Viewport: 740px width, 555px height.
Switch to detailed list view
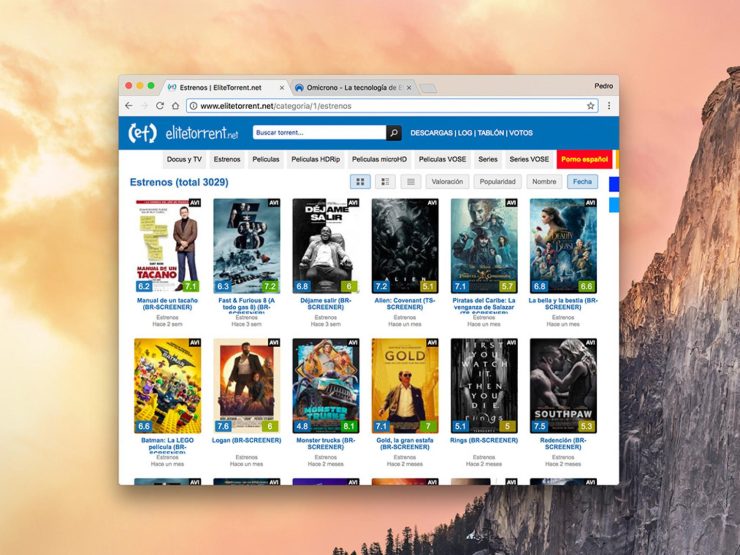point(385,182)
